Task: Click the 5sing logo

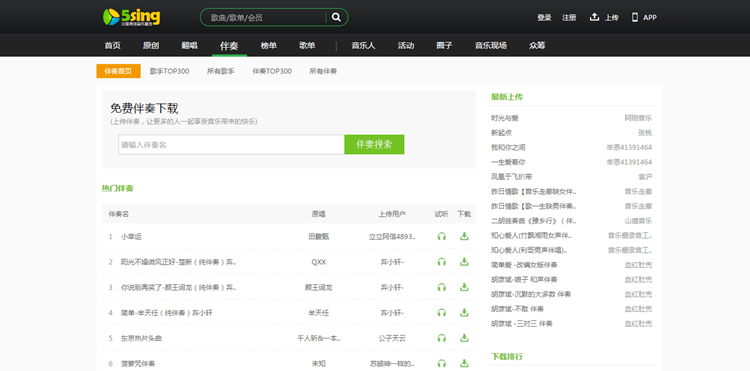Action: coord(132,17)
